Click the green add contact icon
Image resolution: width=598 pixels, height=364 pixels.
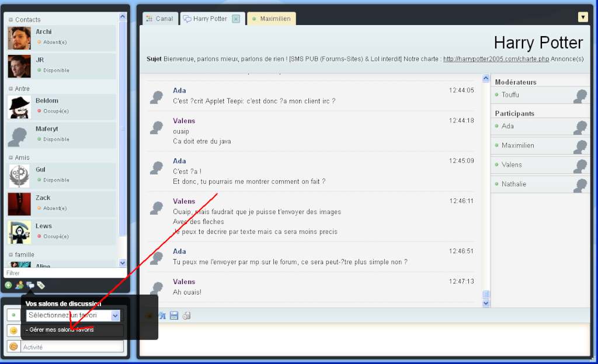[8, 285]
